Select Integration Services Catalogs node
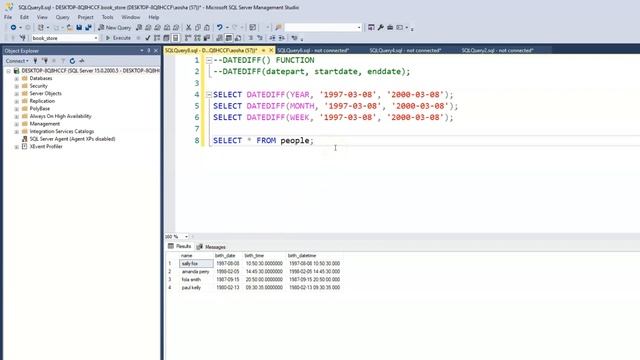 (x=62, y=131)
